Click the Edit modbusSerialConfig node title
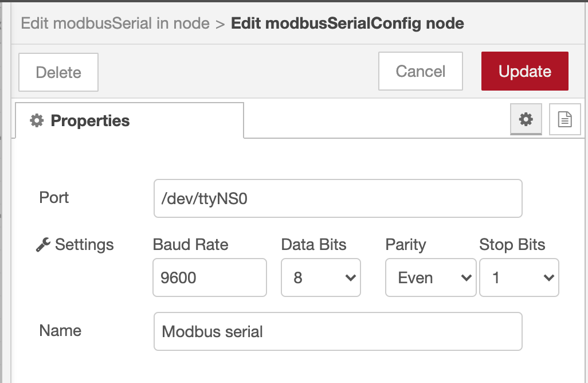Screen dimensions: 588x383 coord(347,24)
